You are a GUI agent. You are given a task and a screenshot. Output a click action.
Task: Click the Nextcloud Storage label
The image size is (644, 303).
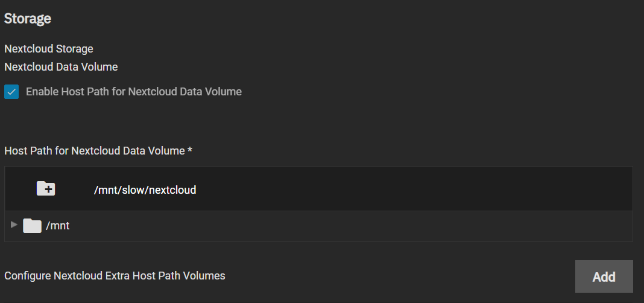pyautogui.click(x=49, y=48)
